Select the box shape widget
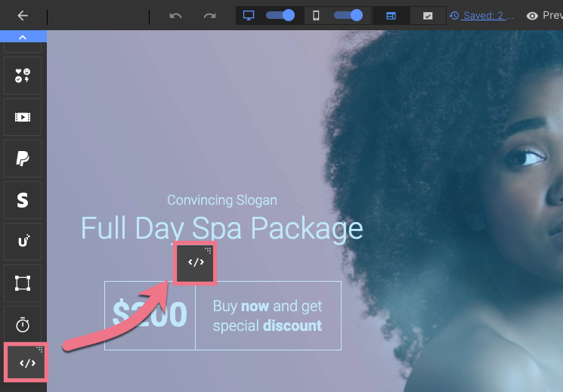 (23, 283)
